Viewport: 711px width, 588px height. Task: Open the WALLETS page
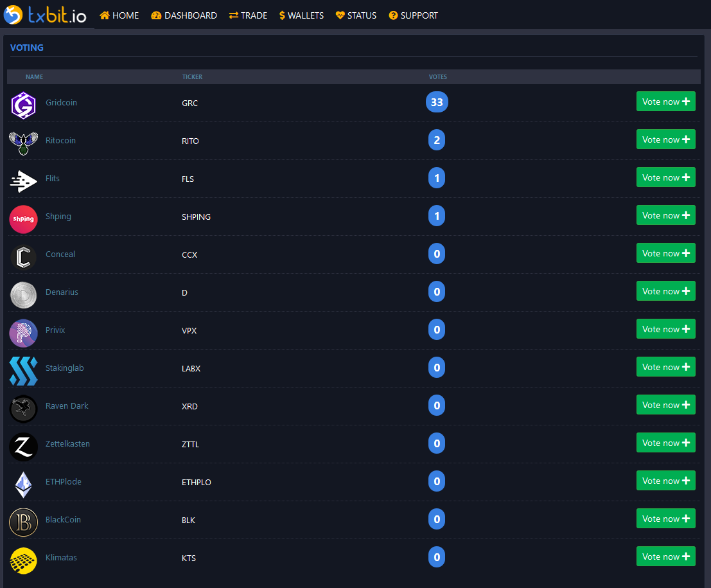coord(301,15)
